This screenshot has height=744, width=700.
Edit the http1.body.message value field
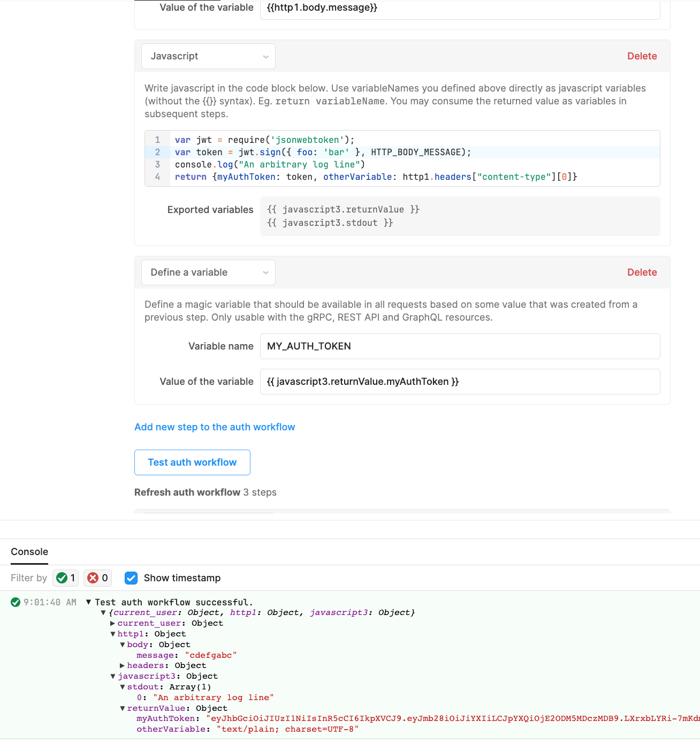460,8
